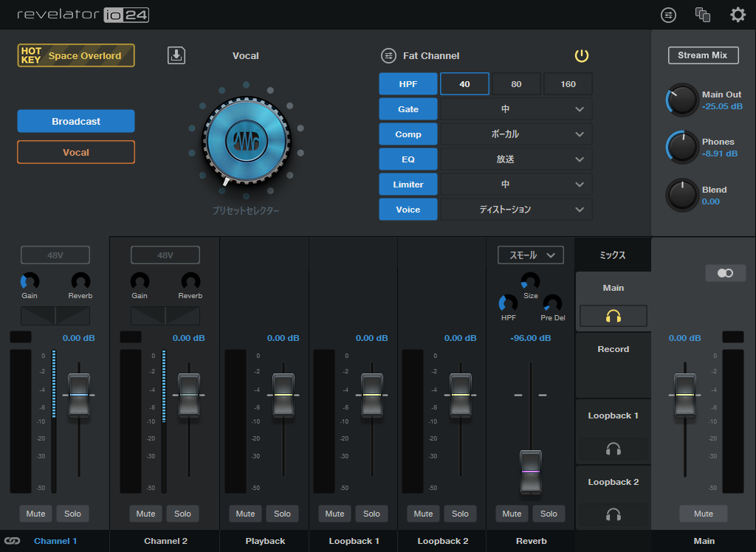
Task: Click the reverb Size knob
Action: [x=530, y=282]
